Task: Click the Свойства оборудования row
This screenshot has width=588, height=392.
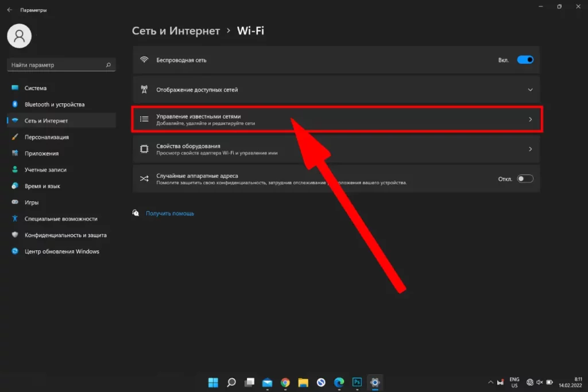Action: coord(336,149)
